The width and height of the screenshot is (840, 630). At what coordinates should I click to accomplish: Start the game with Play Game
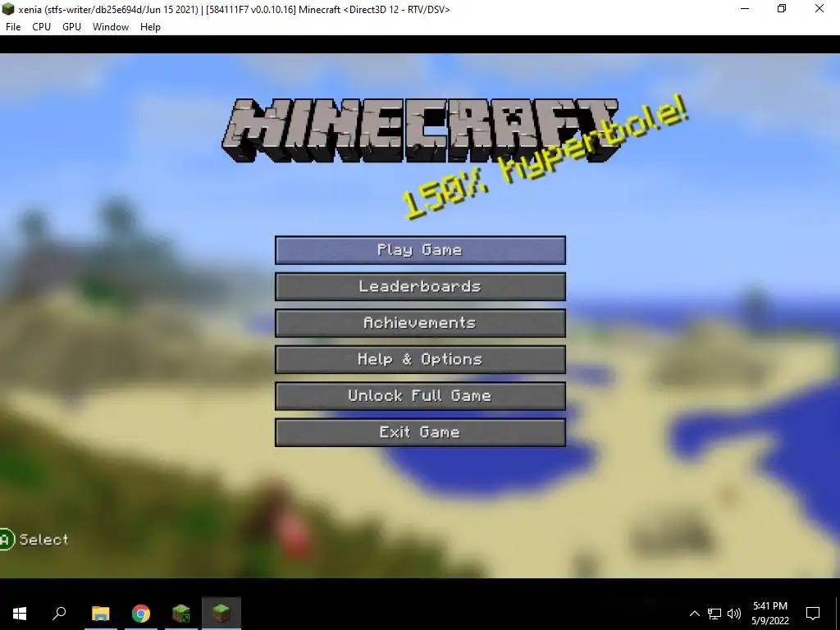click(x=420, y=250)
